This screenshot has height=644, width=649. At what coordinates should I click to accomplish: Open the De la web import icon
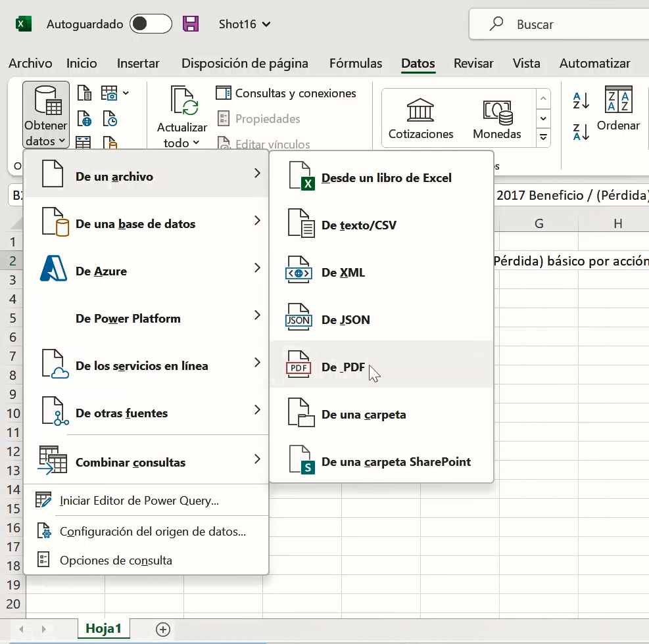click(84, 119)
